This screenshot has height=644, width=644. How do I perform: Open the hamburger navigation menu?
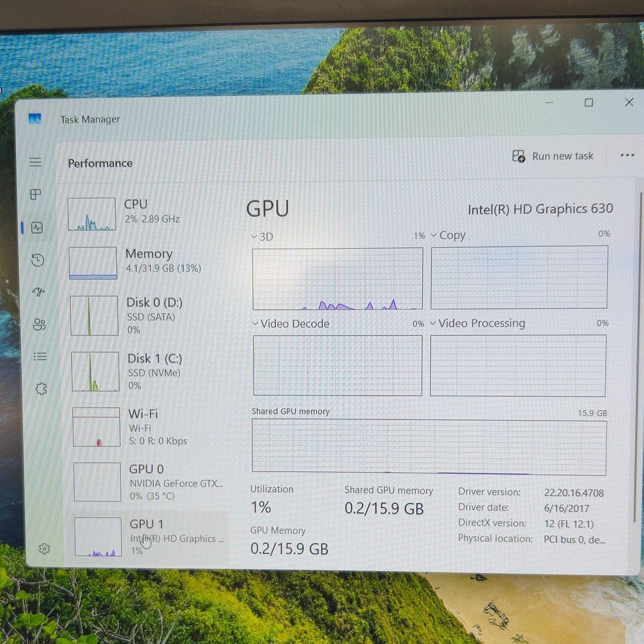[35, 162]
